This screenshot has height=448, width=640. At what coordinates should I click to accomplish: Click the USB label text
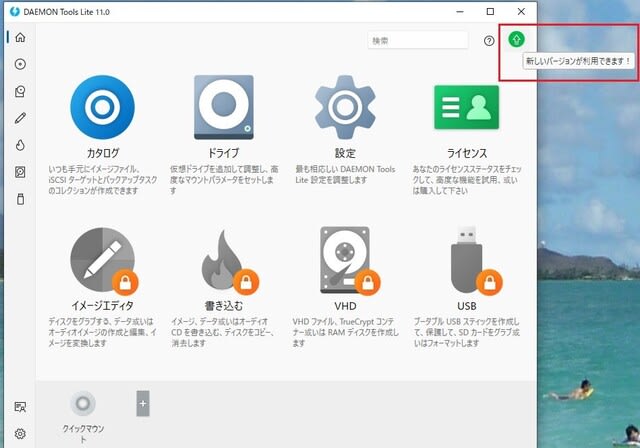pos(467,306)
